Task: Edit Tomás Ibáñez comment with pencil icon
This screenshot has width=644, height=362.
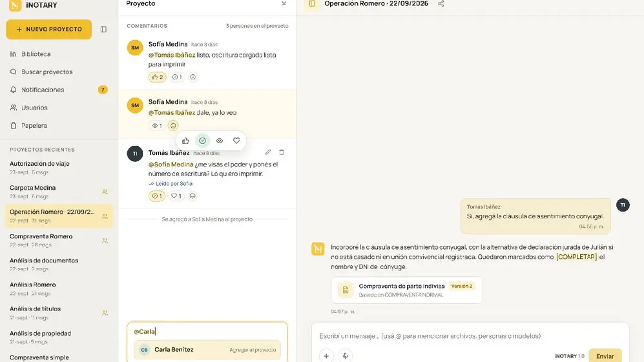Action: pos(268,152)
